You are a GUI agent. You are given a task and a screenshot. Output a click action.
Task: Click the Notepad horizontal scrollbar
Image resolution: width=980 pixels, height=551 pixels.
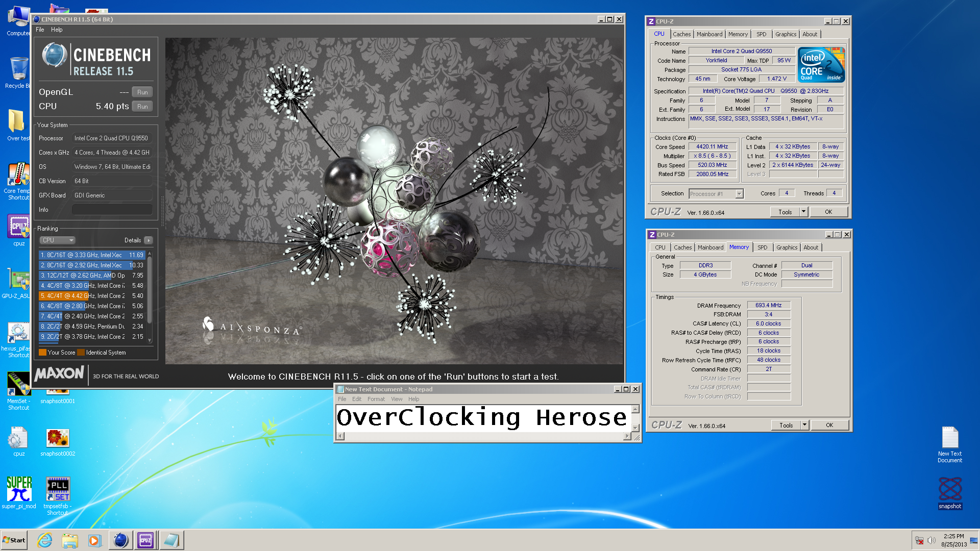coord(484,436)
